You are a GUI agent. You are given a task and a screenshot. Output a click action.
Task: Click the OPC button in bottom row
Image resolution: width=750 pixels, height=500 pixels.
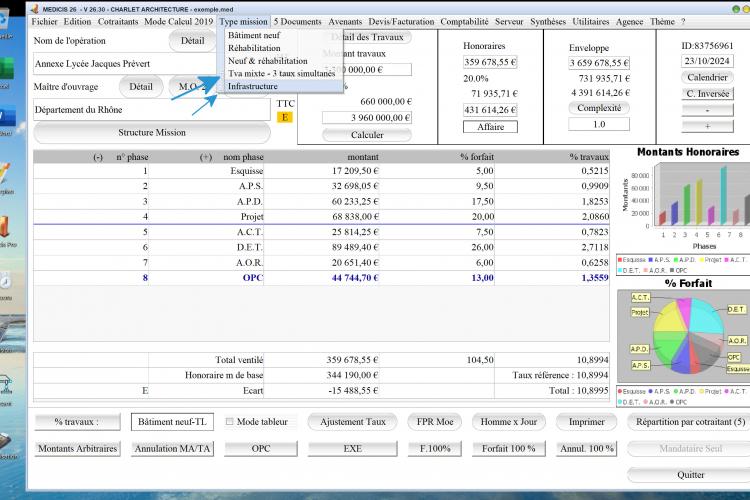click(x=261, y=448)
